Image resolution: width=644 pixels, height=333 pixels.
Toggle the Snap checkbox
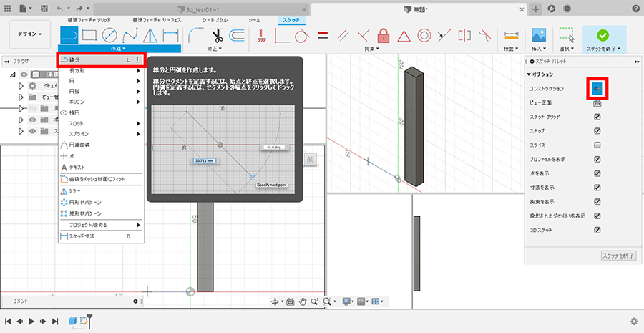point(597,131)
